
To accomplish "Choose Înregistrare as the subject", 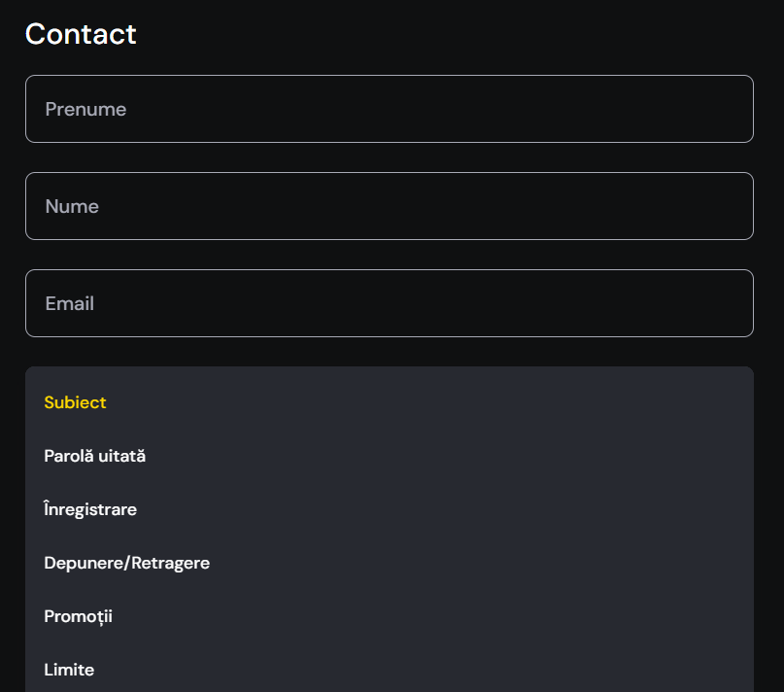I will coord(89,508).
